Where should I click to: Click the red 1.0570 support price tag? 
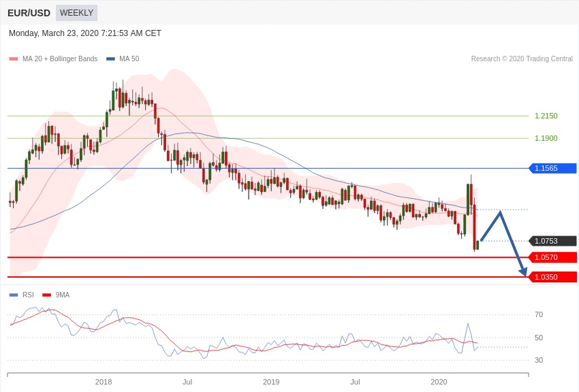553,257
